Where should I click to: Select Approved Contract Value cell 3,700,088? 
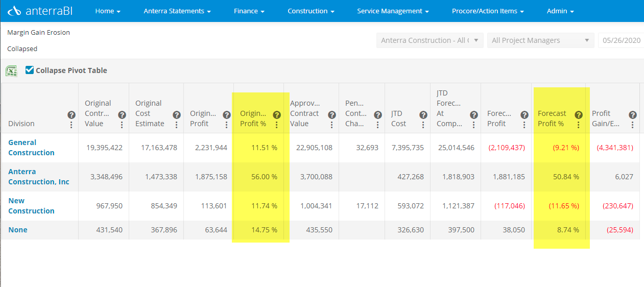point(314,177)
